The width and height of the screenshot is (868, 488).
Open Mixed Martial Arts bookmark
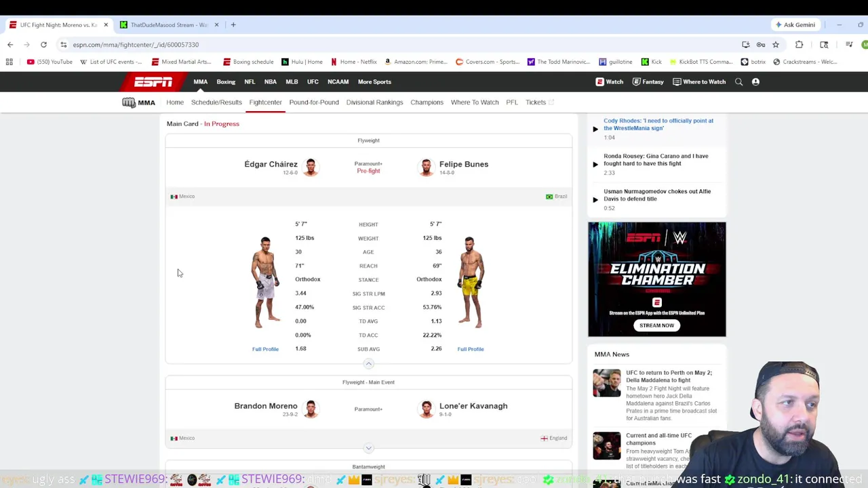tap(181, 62)
